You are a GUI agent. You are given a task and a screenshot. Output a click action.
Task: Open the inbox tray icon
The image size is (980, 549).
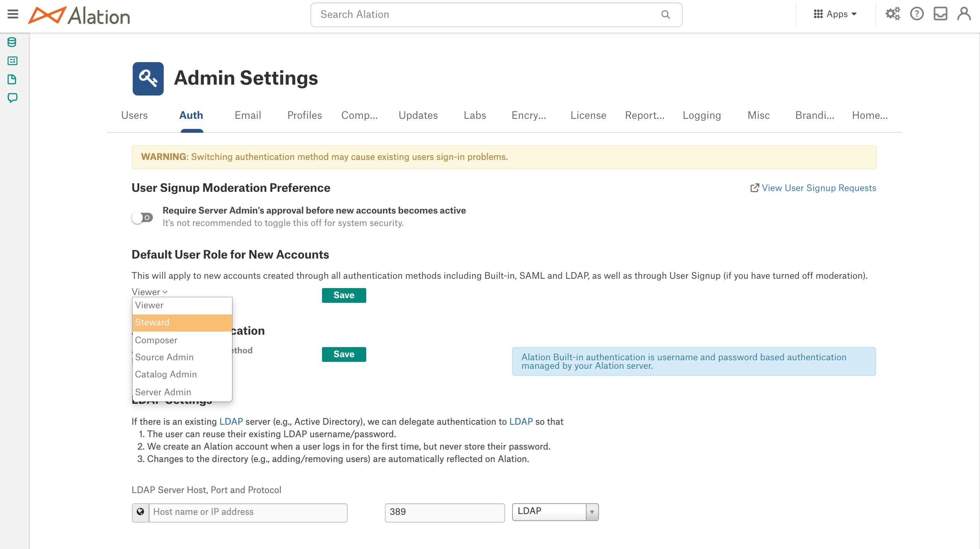[940, 14]
